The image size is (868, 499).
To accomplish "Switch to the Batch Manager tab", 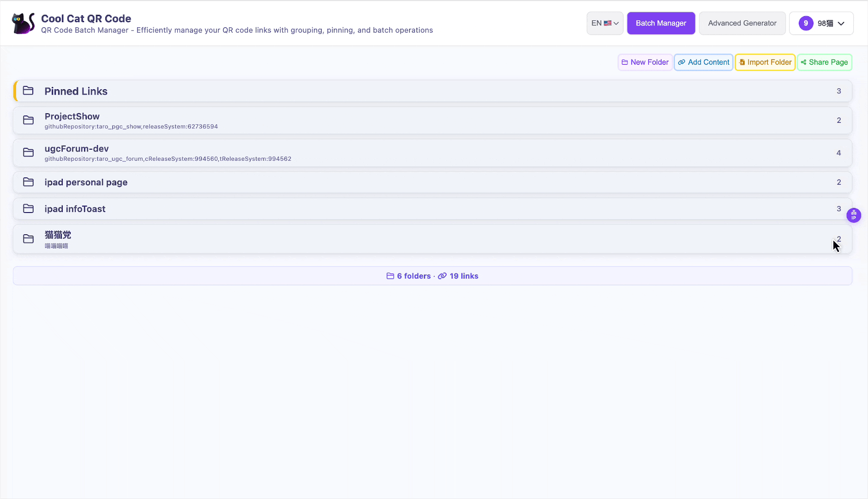I will click(661, 23).
